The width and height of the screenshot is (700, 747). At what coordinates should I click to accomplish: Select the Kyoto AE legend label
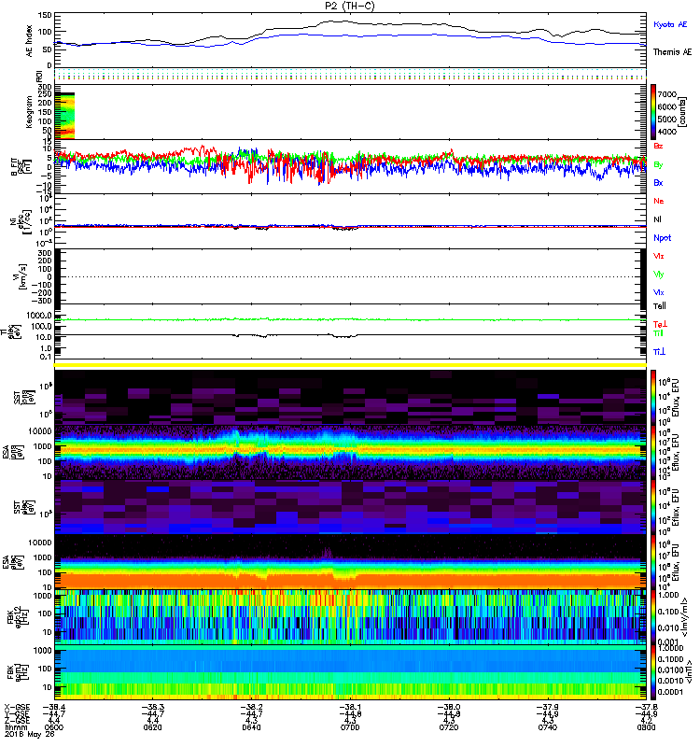[x=670, y=24]
